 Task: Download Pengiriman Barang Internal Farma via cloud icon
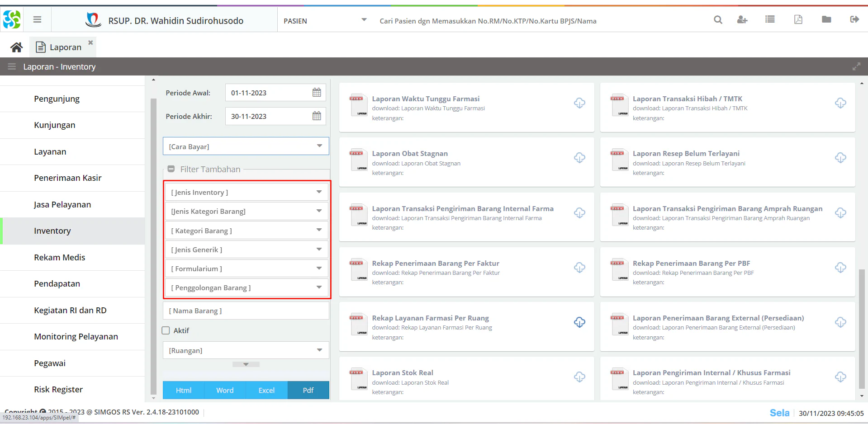click(x=579, y=213)
